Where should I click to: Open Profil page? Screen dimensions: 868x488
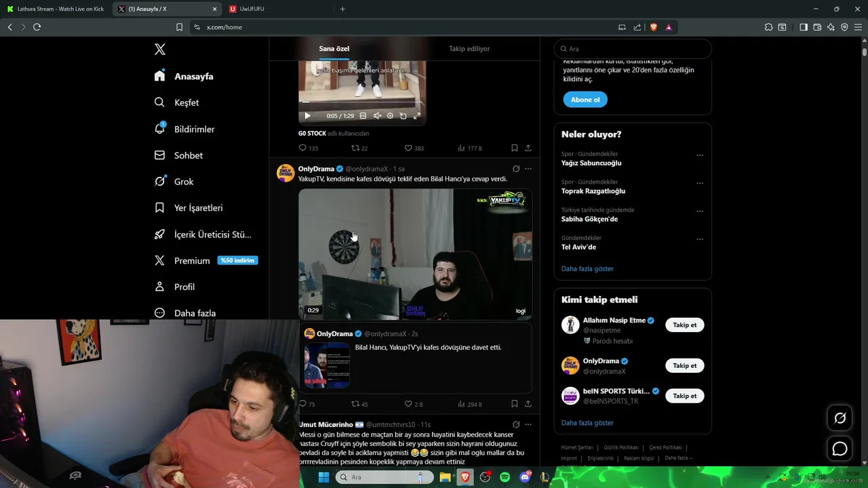point(174,287)
